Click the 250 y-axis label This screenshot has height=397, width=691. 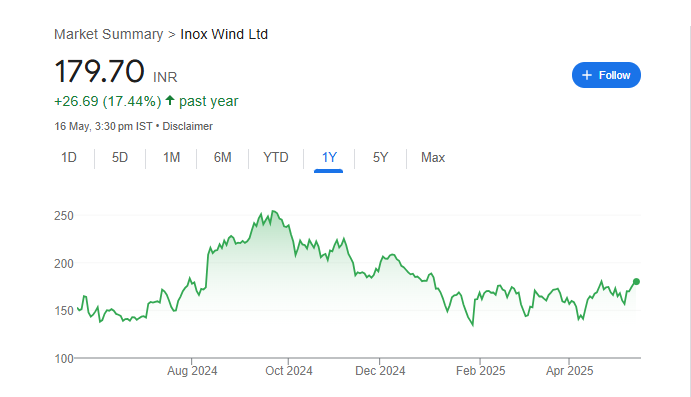[x=64, y=216]
